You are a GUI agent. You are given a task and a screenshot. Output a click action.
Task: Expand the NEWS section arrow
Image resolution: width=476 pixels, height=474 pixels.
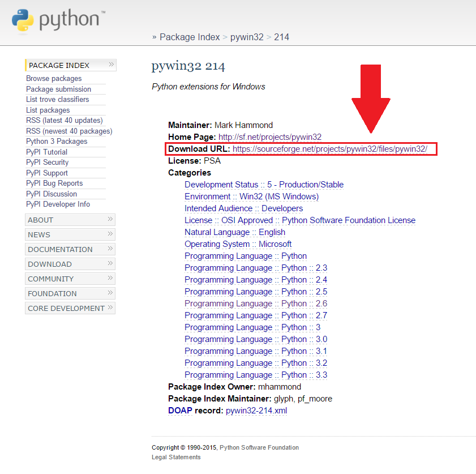tap(110, 234)
